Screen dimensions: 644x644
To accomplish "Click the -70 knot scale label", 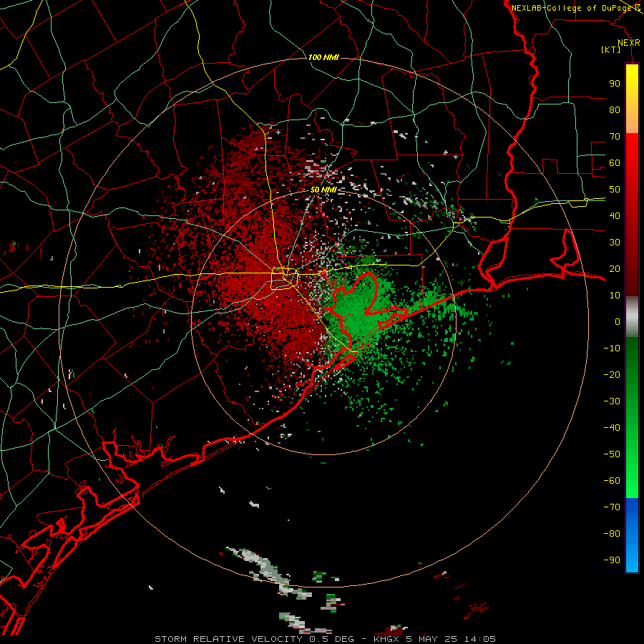I will point(612,507).
